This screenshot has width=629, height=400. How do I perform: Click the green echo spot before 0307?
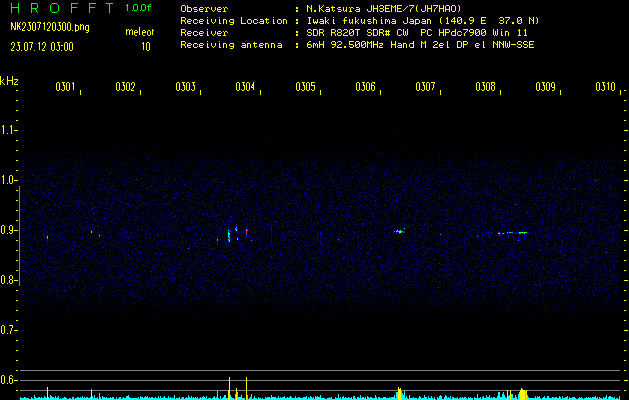click(399, 231)
